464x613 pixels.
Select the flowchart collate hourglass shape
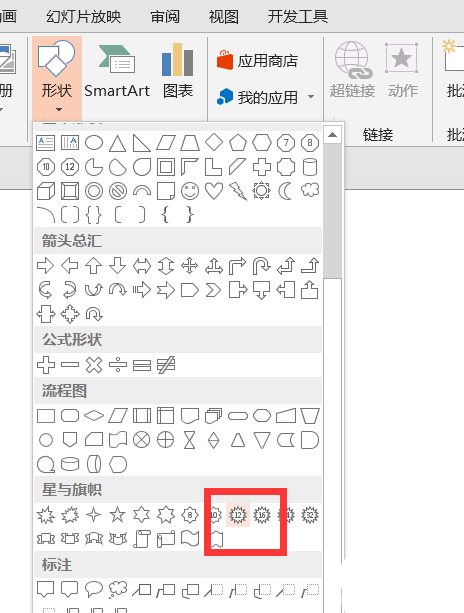[190, 440]
